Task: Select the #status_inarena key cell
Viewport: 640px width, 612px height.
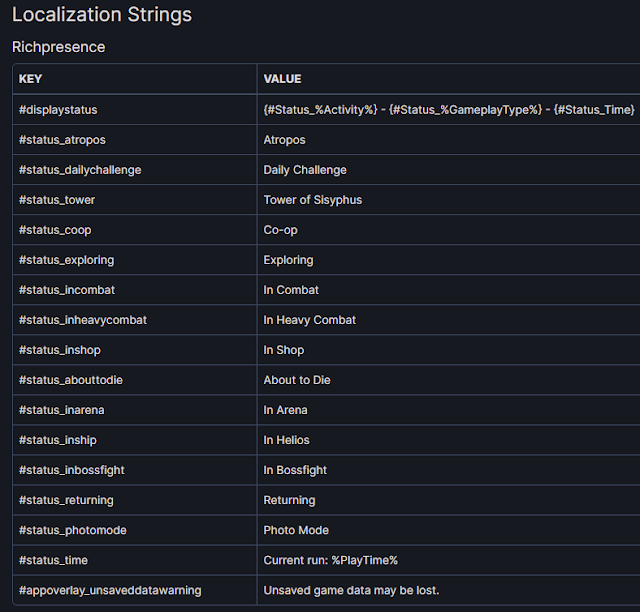Action: coord(63,410)
